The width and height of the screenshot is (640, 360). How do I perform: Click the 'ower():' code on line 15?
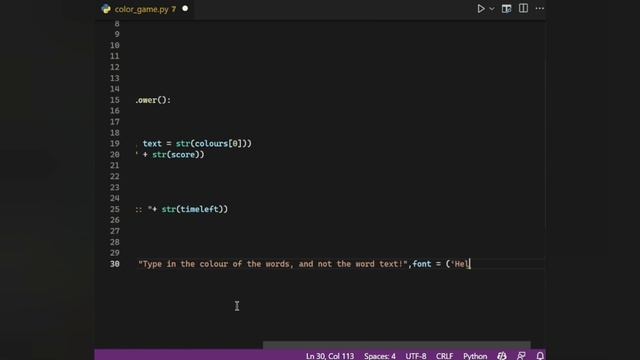point(153,100)
